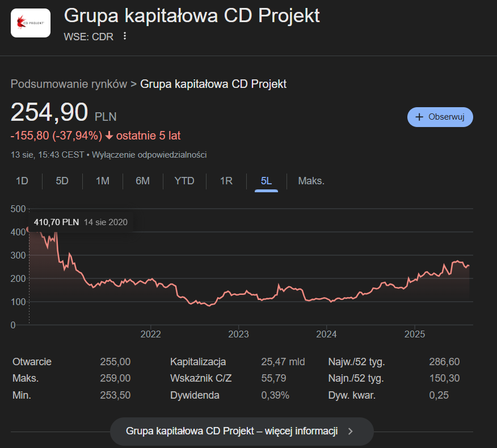This screenshot has width=497, height=448.
Task: Open Grupa kapitałowa CD Projekt – więcej informacji
Action: pos(242,431)
